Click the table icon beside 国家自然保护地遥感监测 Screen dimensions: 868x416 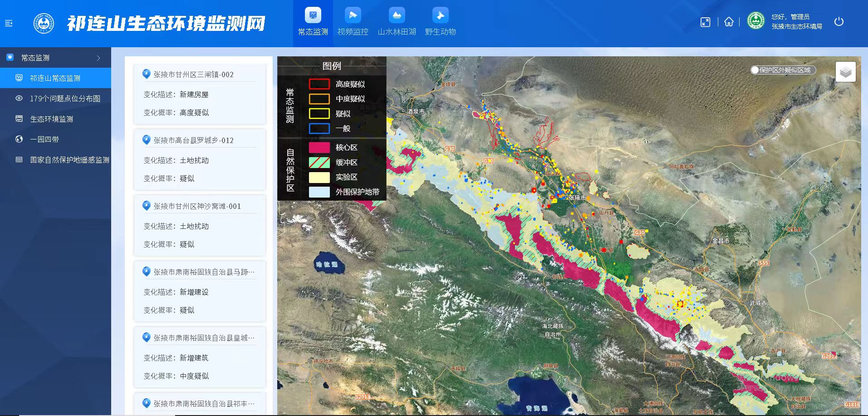tap(19, 160)
